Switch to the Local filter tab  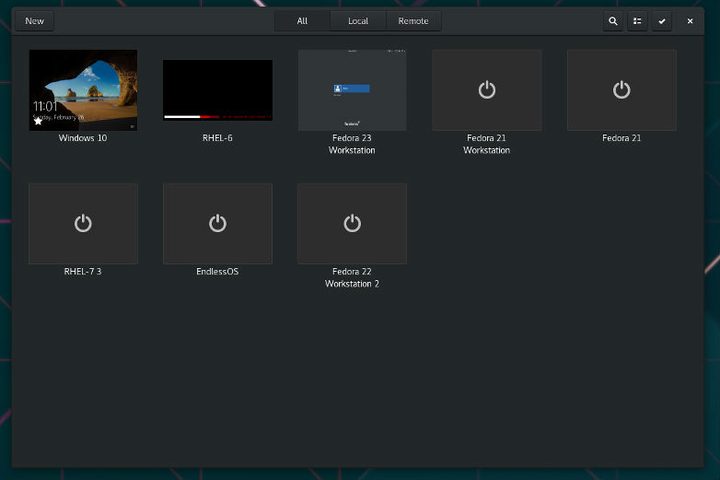358,21
